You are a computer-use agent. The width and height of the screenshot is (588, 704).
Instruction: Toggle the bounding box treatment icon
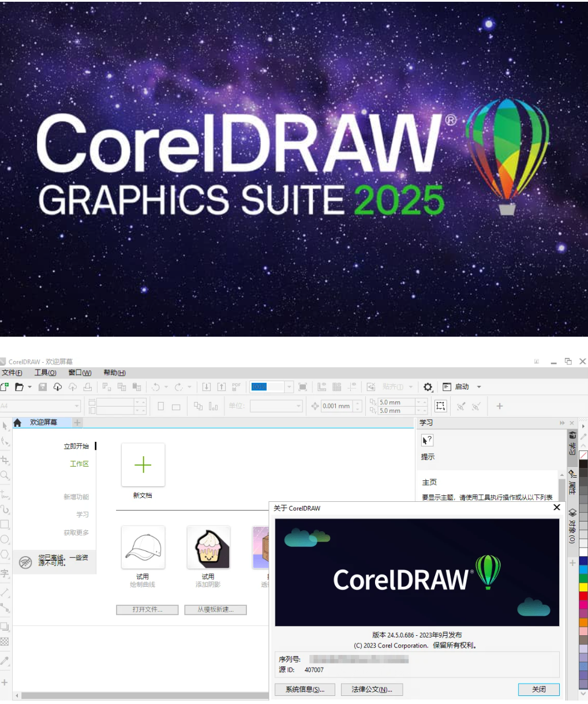[x=440, y=406]
